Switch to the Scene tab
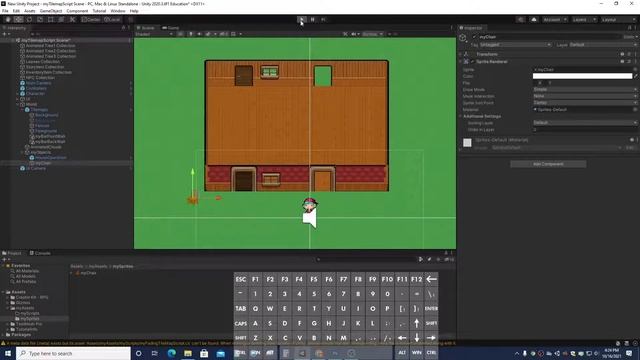The height and width of the screenshot is (360, 640). (146, 28)
